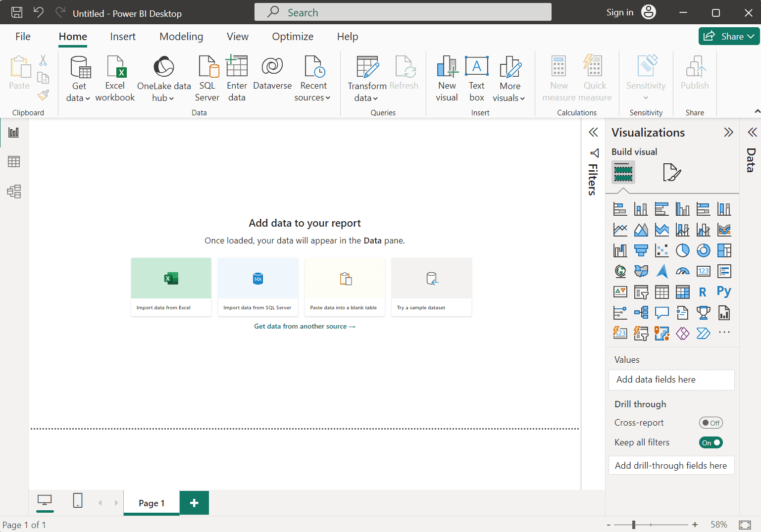
Task: Select the donut chart visual
Action: 704,250
